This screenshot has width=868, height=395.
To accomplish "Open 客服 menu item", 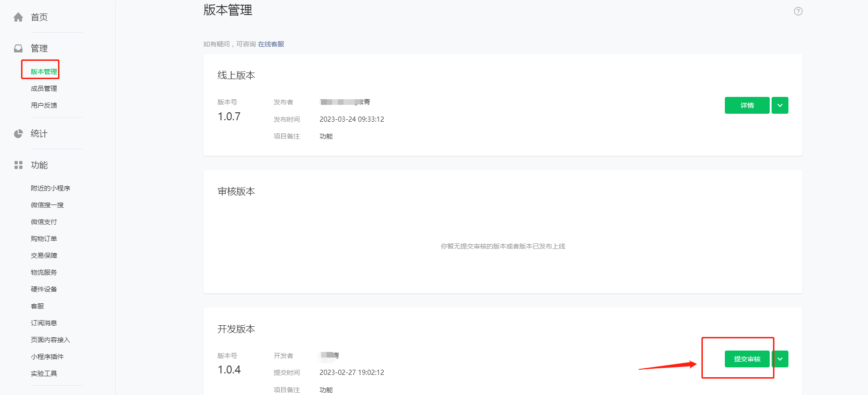I will 37,306.
